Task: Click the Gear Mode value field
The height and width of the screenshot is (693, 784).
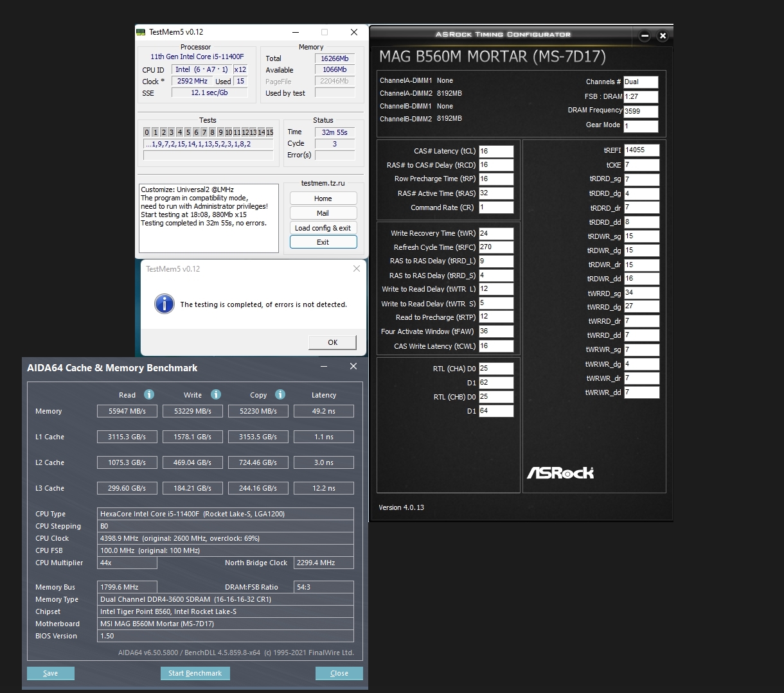Action: point(641,127)
